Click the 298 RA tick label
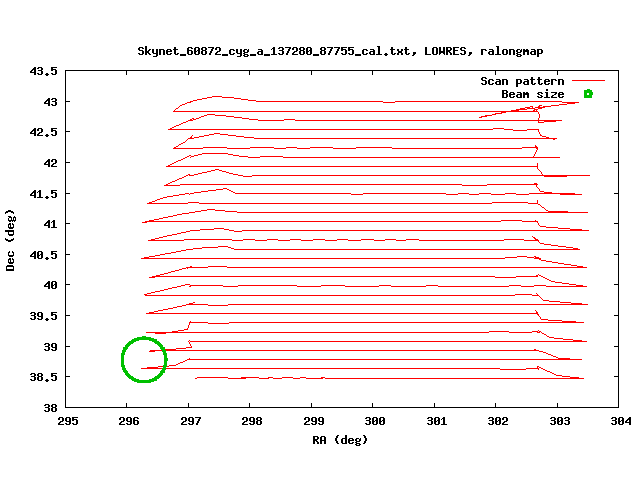The width and height of the screenshot is (640, 480). click(251, 421)
